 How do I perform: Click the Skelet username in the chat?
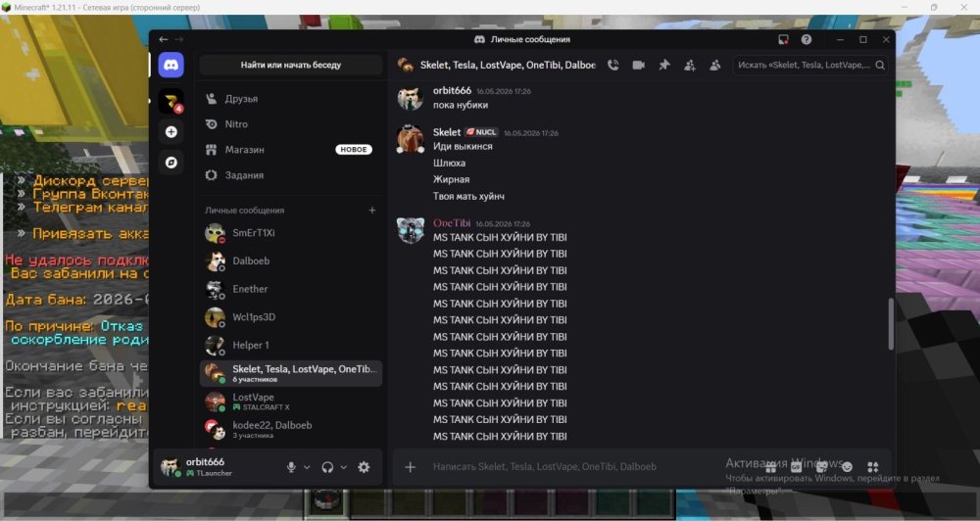coord(447,132)
